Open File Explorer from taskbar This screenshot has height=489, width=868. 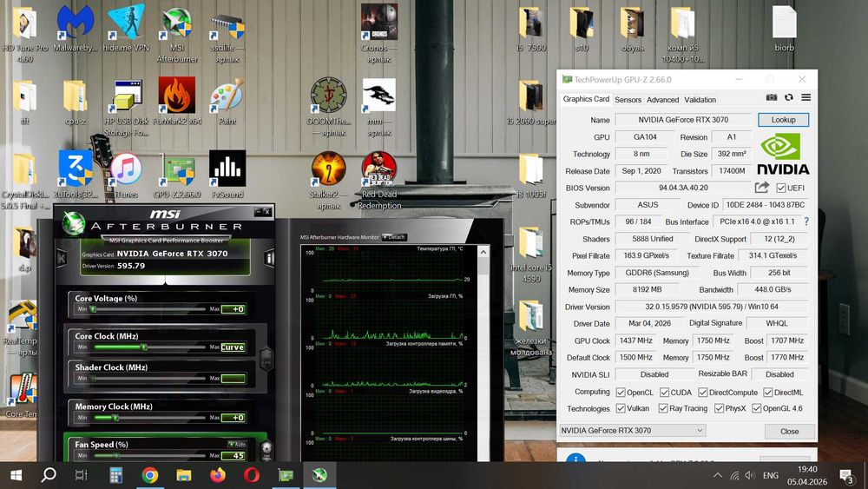(184, 475)
